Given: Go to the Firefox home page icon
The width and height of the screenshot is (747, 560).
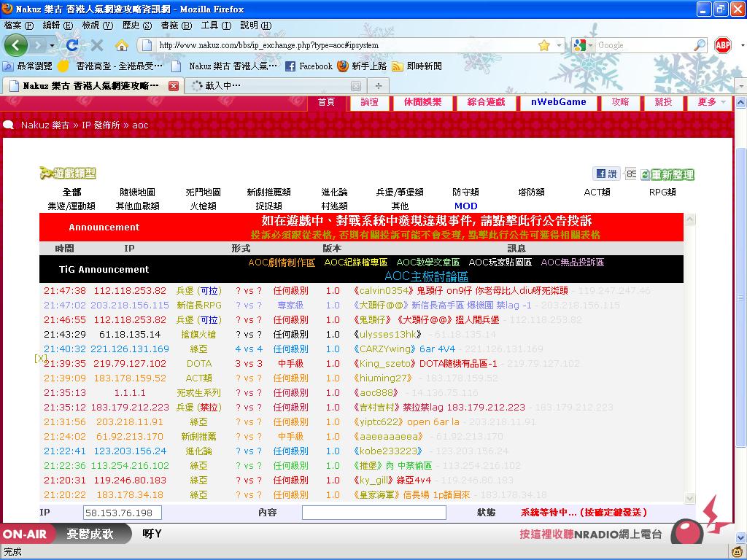Looking at the screenshot, I should point(122,45).
